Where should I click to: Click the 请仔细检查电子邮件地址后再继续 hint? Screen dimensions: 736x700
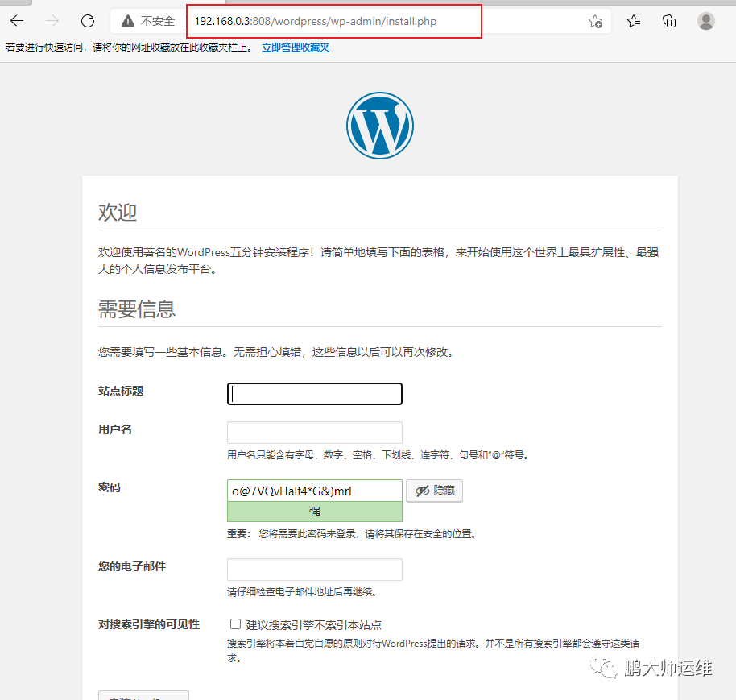(302, 591)
